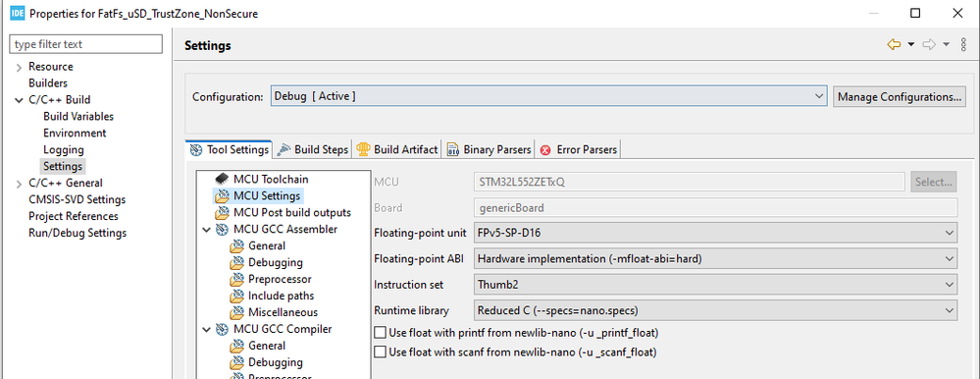Click the forward navigation arrow icon
The height and width of the screenshot is (379, 980).
pos(929,44)
